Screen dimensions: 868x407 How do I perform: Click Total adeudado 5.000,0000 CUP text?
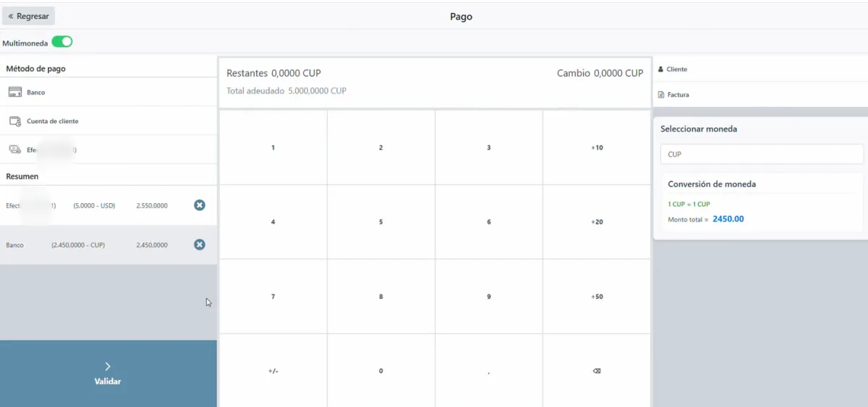pyautogui.click(x=286, y=91)
